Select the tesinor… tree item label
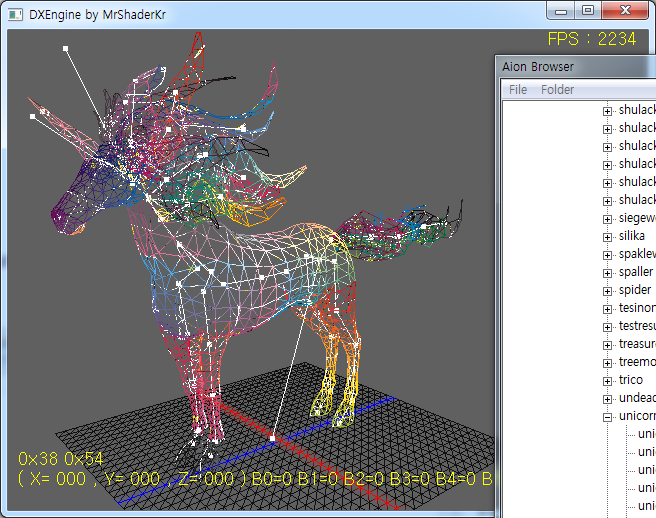Image resolution: width=656 pixels, height=518 pixels. point(637,308)
